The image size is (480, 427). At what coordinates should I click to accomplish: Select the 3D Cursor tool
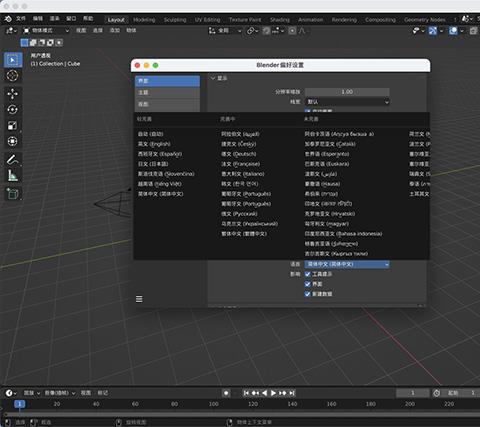13,76
